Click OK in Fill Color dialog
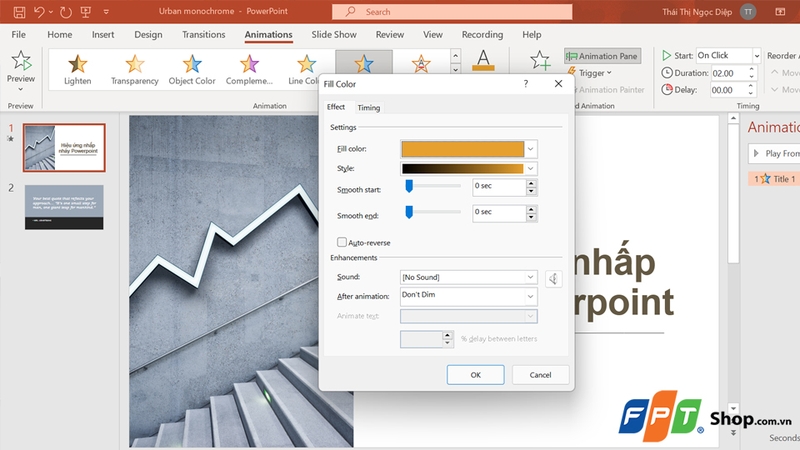The width and height of the screenshot is (800, 450). [476, 375]
